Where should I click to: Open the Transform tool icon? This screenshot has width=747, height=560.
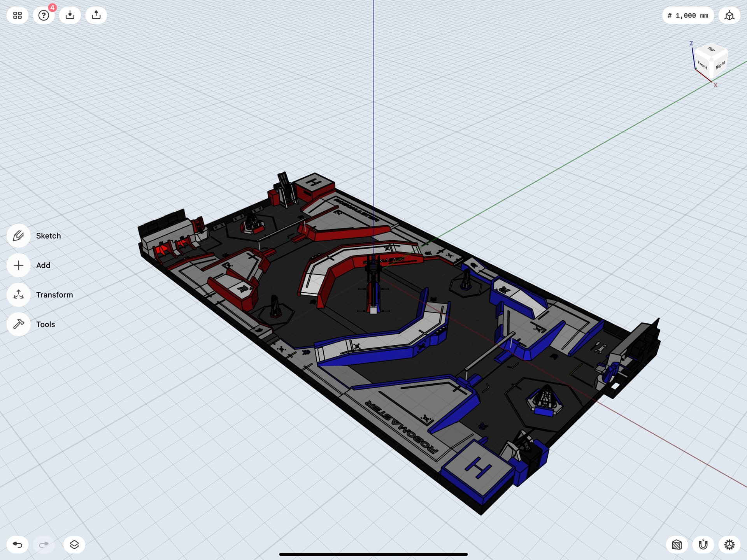click(x=19, y=295)
